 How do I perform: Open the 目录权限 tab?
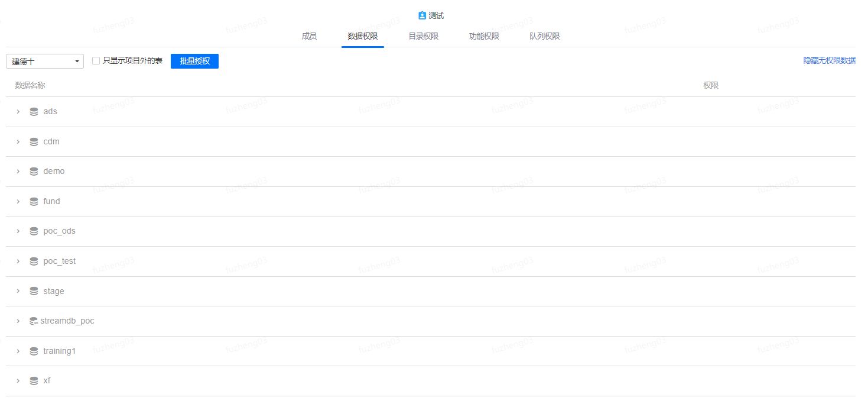tap(424, 36)
